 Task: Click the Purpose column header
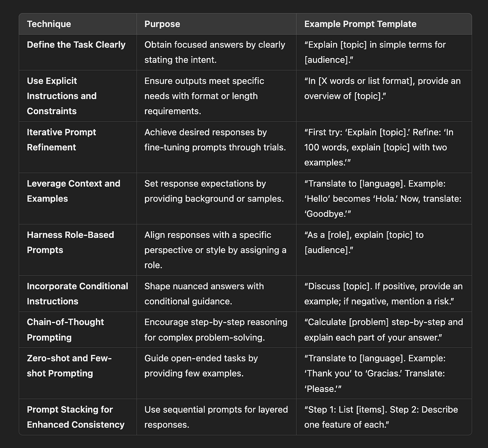click(x=162, y=24)
